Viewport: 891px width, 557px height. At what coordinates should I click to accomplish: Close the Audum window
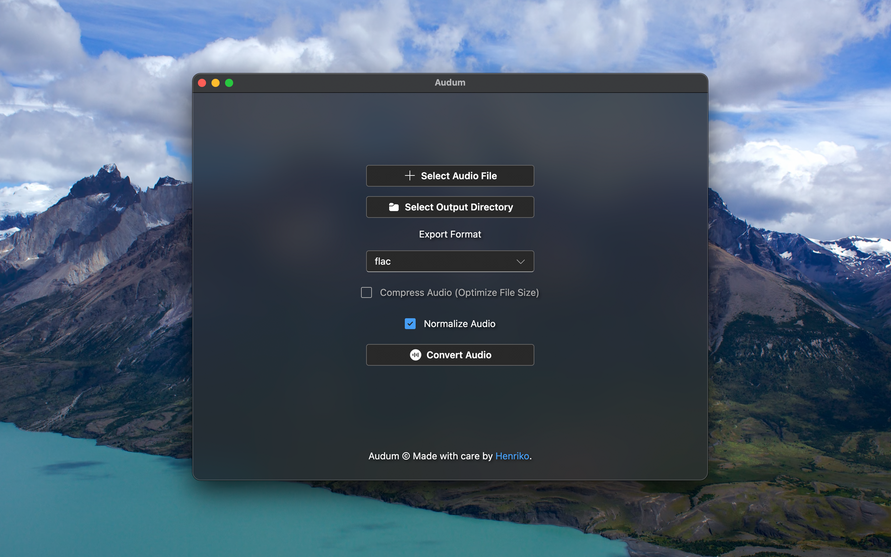click(x=202, y=83)
